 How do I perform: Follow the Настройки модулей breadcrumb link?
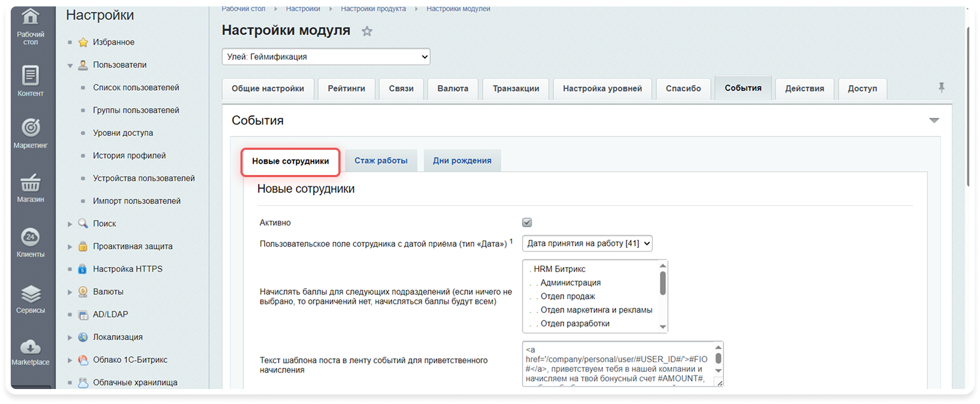point(458,9)
